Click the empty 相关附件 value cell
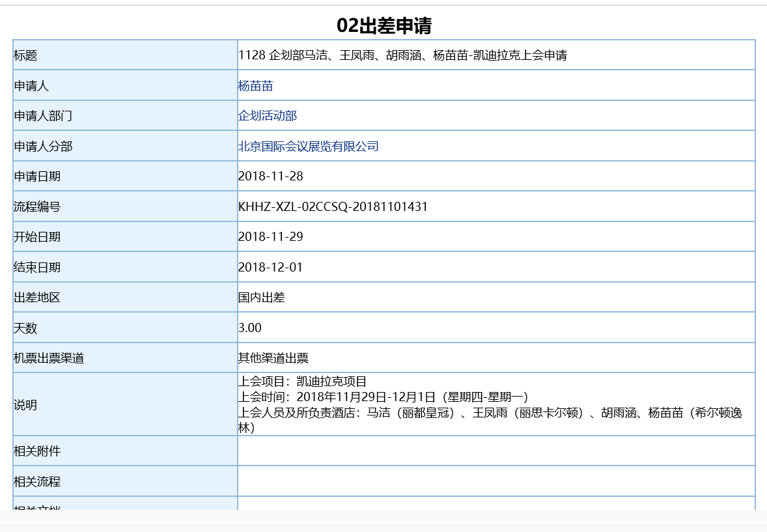Viewport: 767px width, 532px height. (x=495, y=451)
